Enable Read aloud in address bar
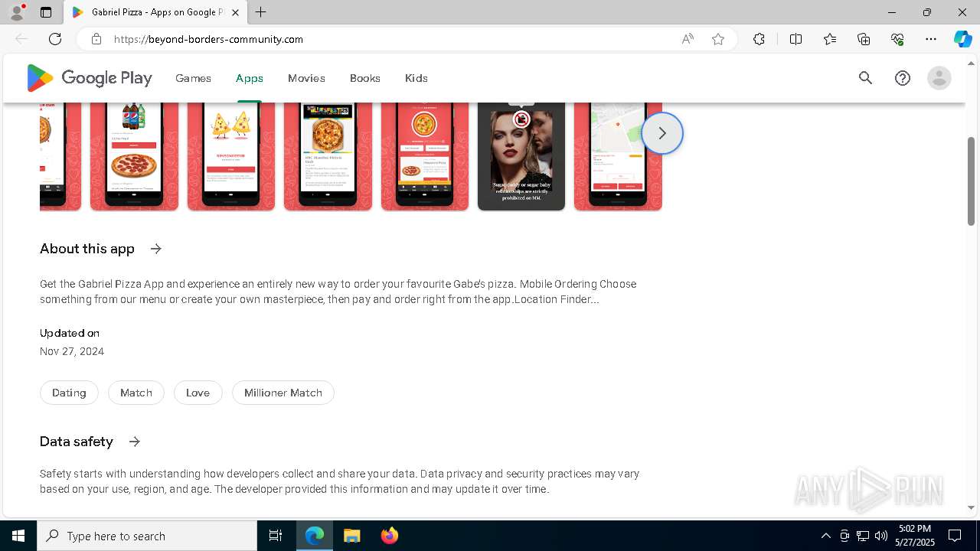This screenshot has height=551, width=980. (688, 39)
